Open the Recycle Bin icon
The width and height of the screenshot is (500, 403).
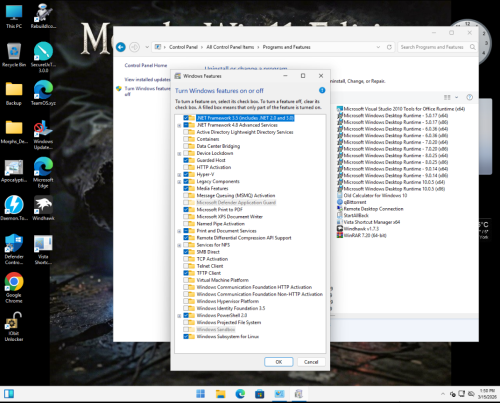click(14, 55)
